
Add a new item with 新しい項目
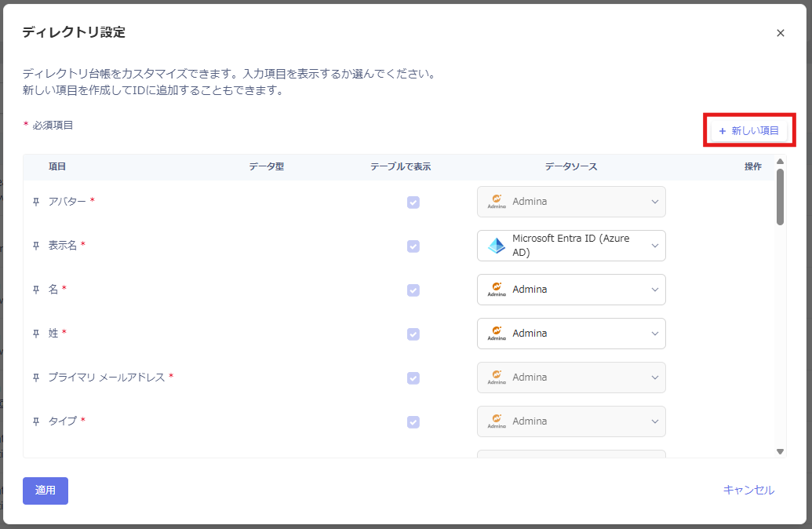tap(749, 130)
